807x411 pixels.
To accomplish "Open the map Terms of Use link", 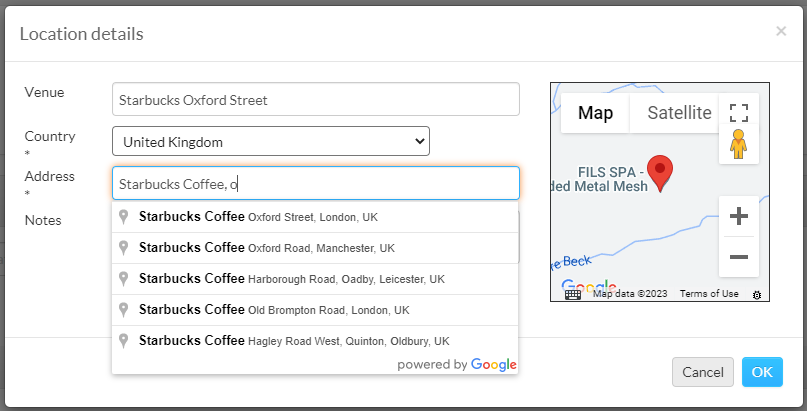I will click(x=709, y=294).
